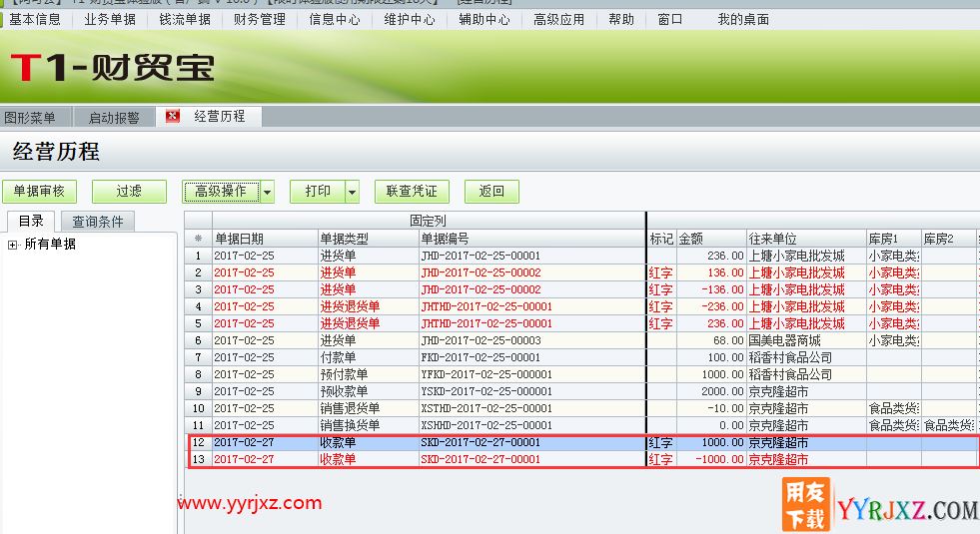
Task: Sort by the 单据类型 column header
Action: coord(369,239)
